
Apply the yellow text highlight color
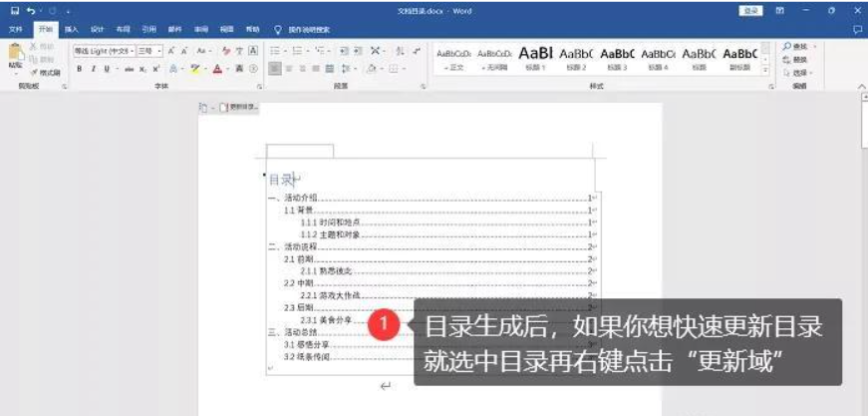click(x=194, y=69)
